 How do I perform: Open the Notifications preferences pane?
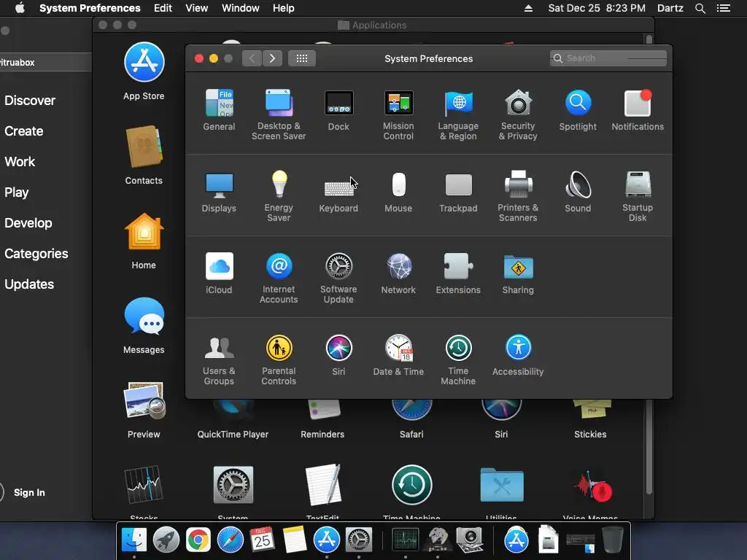click(638, 110)
